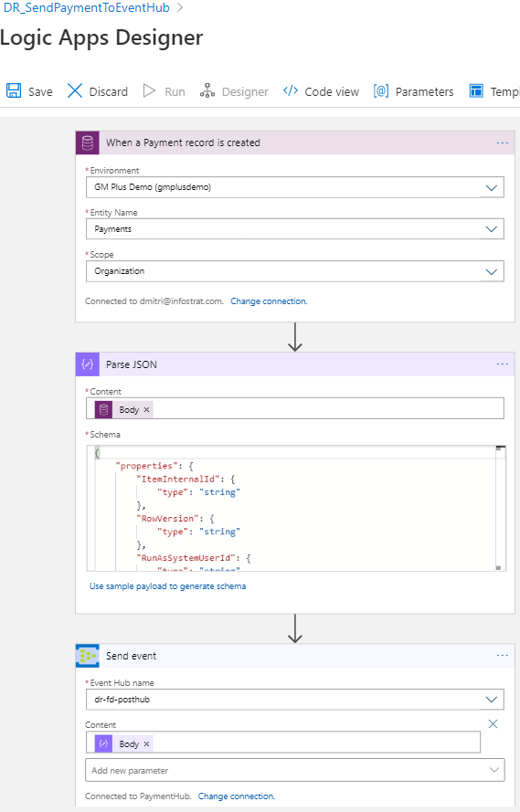The image size is (520, 812).
Task: Click the Templates icon in the toolbar
Action: 476,90
